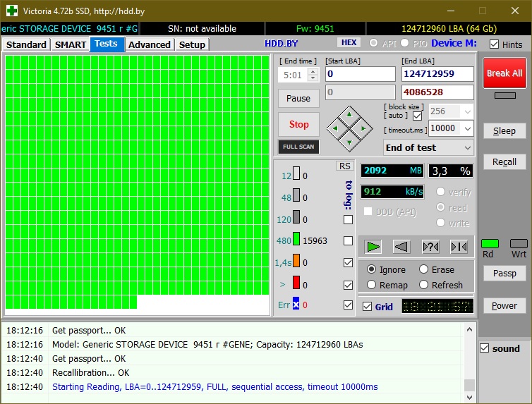532x404 pixels.
Task: Disable the Hints checkbox
Action: (494, 44)
